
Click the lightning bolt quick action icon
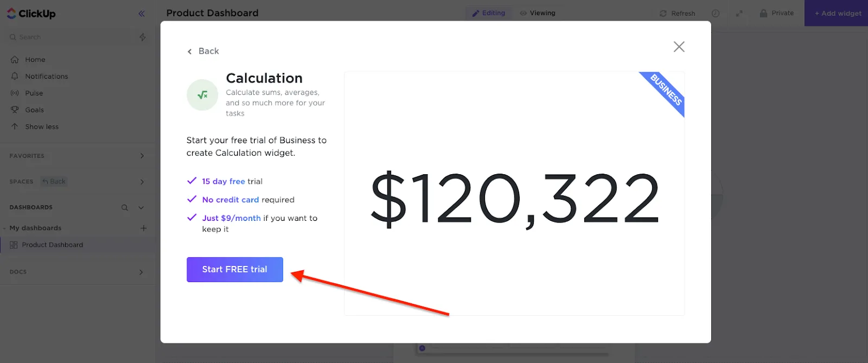pos(143,37)
